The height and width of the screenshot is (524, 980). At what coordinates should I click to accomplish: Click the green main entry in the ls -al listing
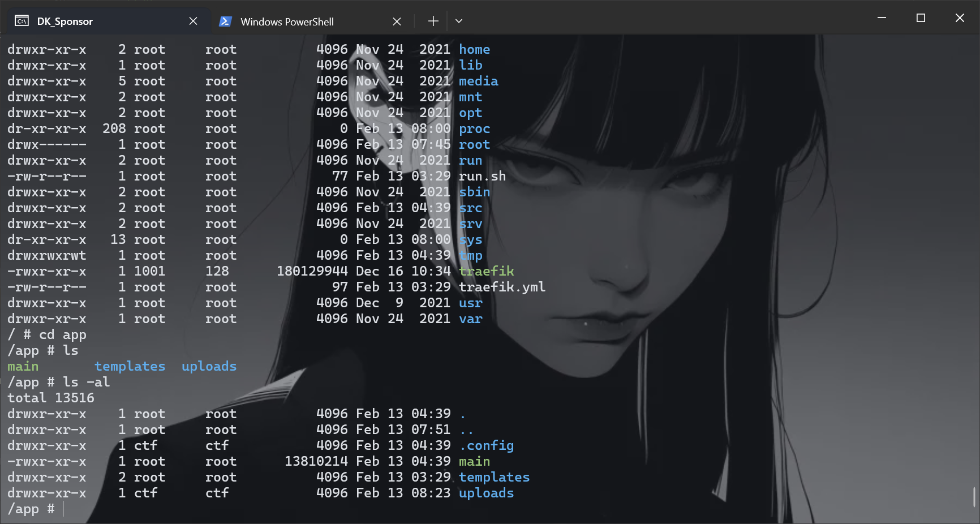pyautogui.click(x=474, y=461)
